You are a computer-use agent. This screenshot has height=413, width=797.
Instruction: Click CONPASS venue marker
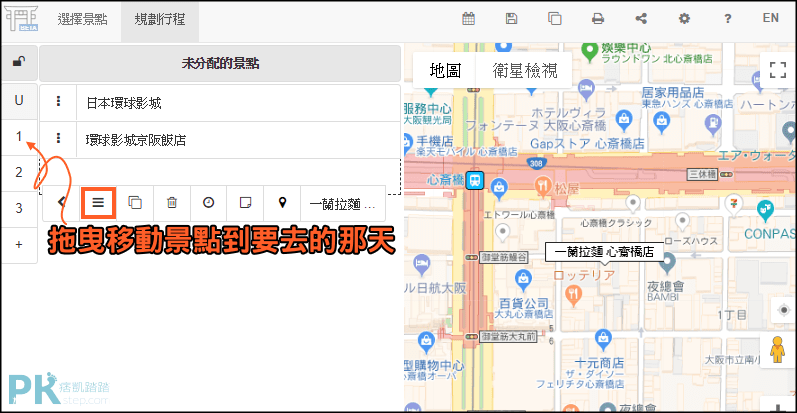tap(764, 209)
